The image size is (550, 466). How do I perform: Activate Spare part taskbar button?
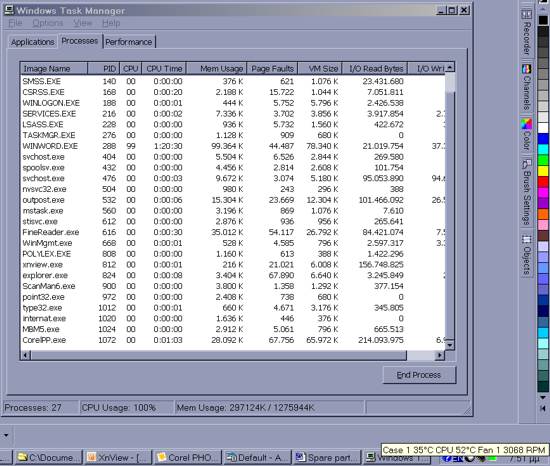click(327, 457)
